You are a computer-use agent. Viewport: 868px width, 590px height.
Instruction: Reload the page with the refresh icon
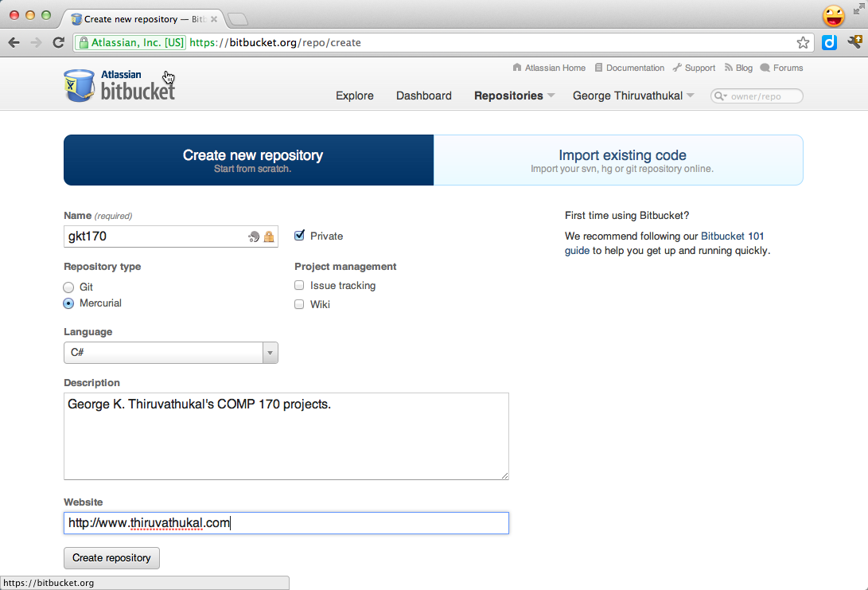point(58,43)
